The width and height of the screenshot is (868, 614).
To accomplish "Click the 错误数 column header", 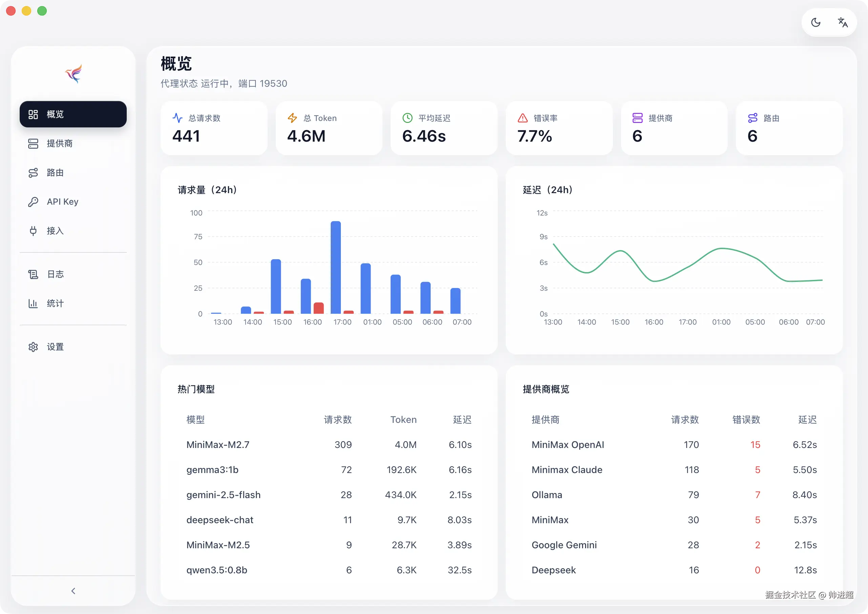I will 746,419.
